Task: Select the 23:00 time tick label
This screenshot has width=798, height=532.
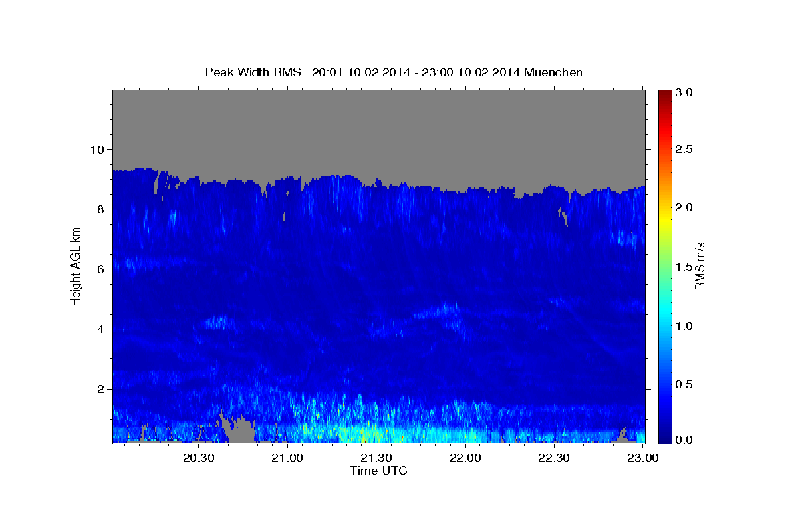Action: pos(643,458)
